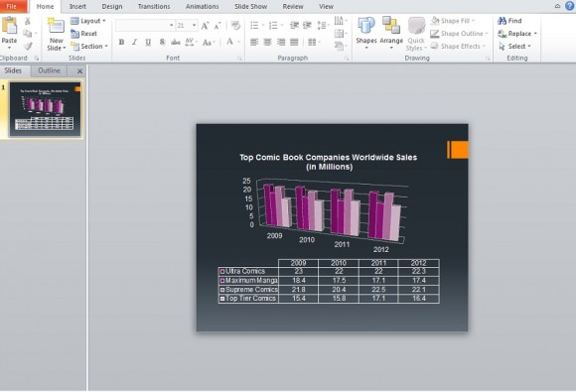Viewport: 576px width, 392px height.
Task: Switch to the Animations tab
Action: [202, 7]
